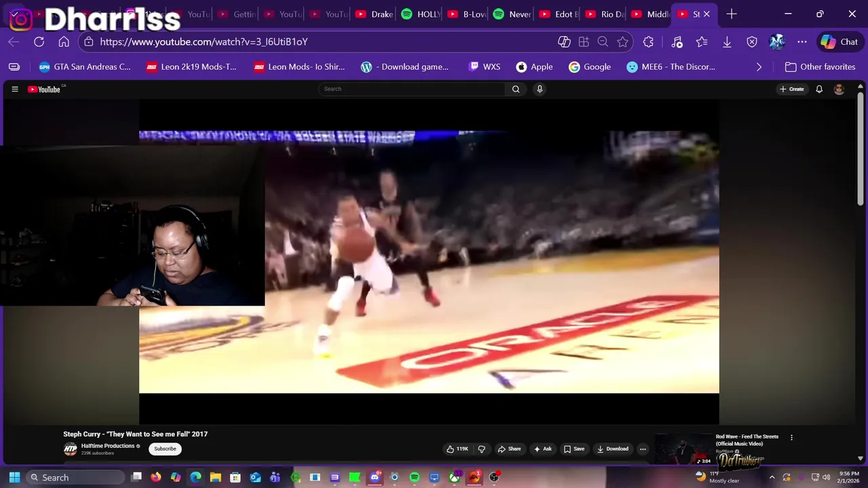The height and width of the screenshot is (488, 868).
Task: Open the Copilot Chat button
Action: [840, 42]
